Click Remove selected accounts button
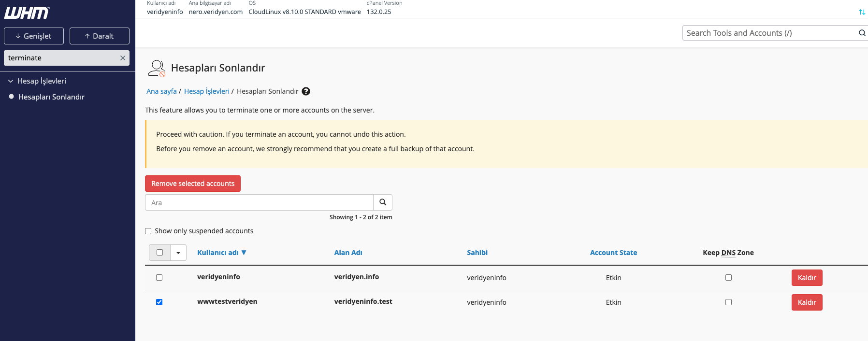 click(193, 184)
